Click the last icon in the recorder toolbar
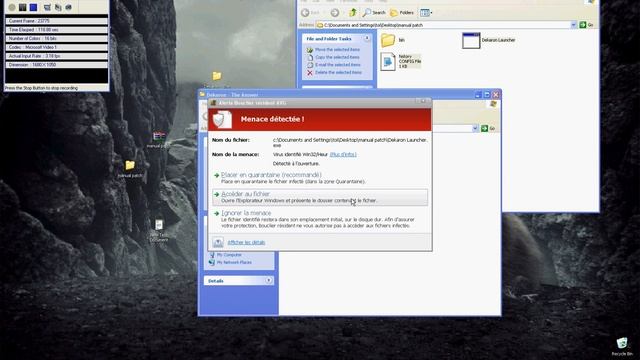The image size is (640, 360). [x=69, y=7]
